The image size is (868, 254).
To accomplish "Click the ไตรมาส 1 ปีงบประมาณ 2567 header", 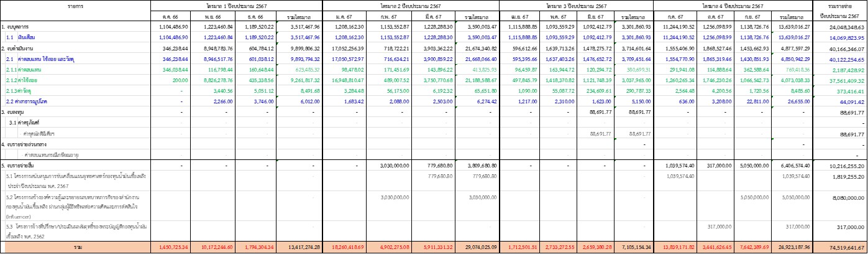I will click(x=235, y=5).
